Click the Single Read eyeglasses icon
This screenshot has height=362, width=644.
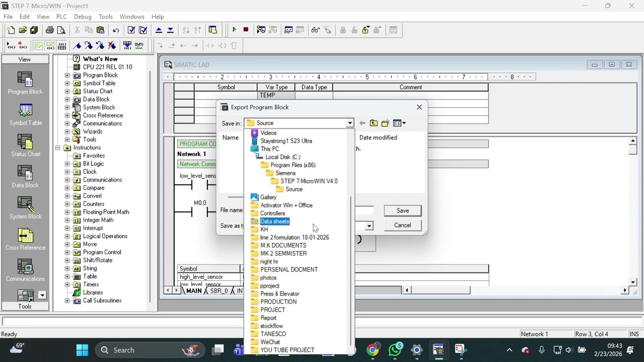coord(315,30)
